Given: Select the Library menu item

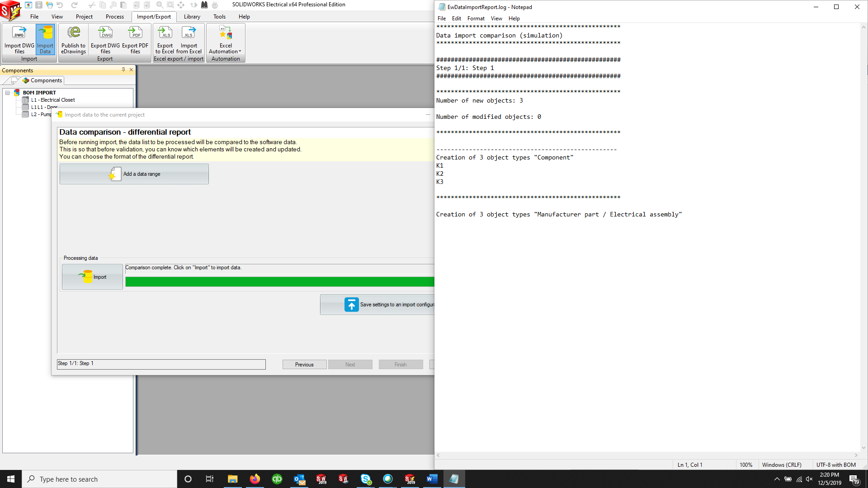Looking at the screenshot, I should 191,16.
